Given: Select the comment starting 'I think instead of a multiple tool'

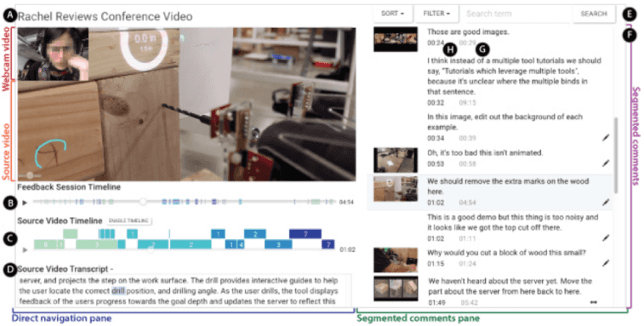Looking at the screenshot, I should point(514,76).
